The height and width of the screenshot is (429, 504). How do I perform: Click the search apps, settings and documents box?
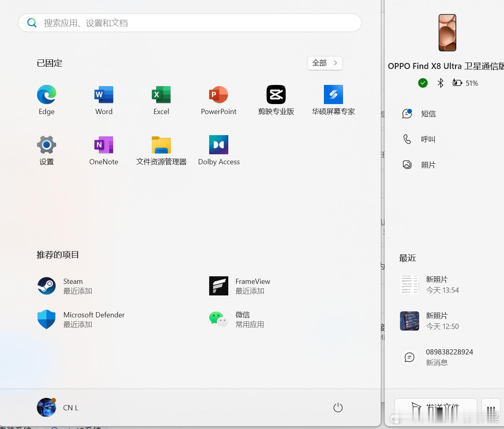pos(190,23)
